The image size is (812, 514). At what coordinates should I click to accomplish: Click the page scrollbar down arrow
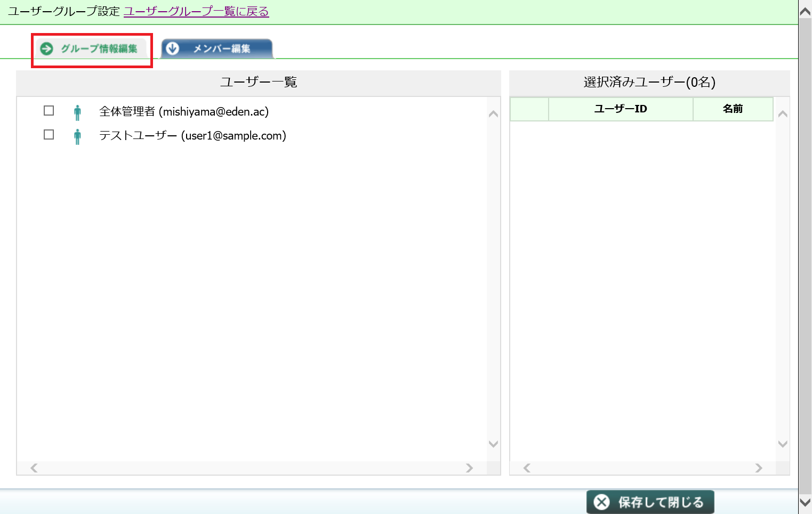click(805, 502)
